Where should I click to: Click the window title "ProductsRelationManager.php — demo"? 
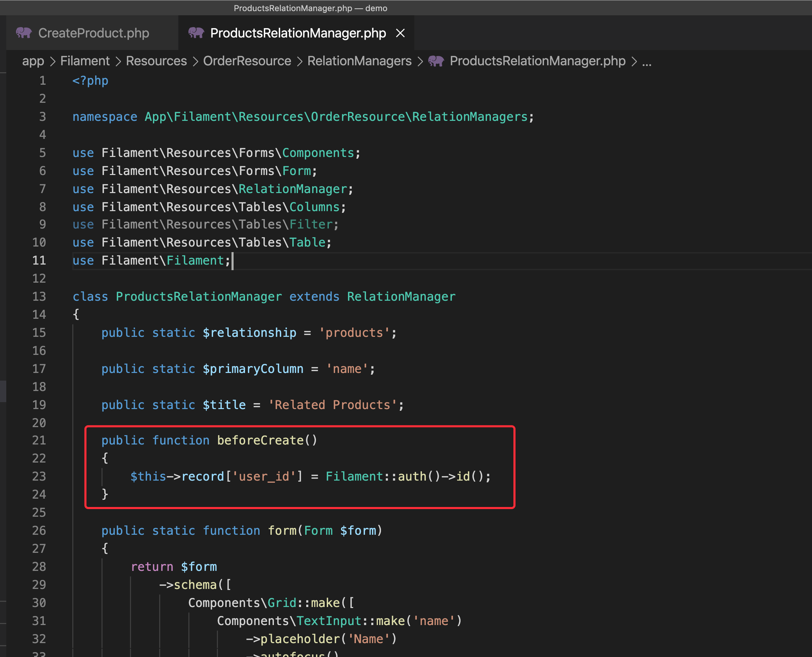(x=310, y=8)
